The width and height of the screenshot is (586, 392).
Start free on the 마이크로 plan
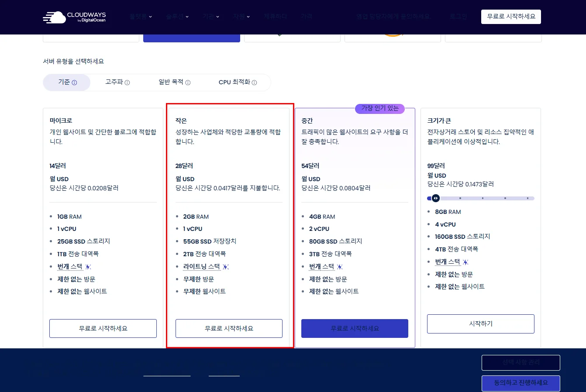[103, 328]
